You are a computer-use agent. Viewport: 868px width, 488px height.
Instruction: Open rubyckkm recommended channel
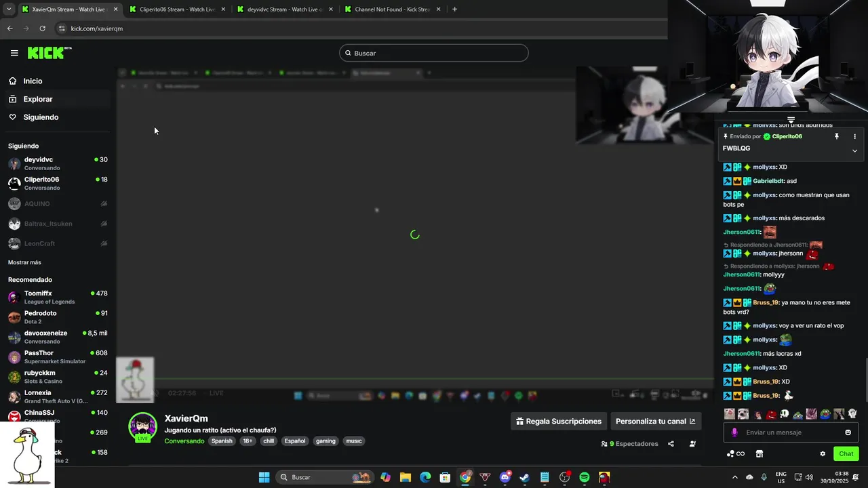57,377
